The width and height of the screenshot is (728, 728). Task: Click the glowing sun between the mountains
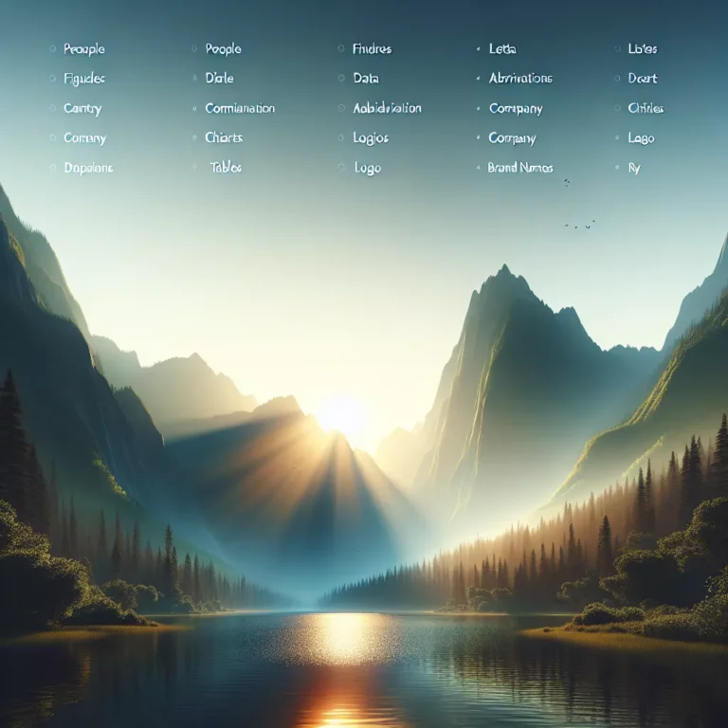coord(341,414)
